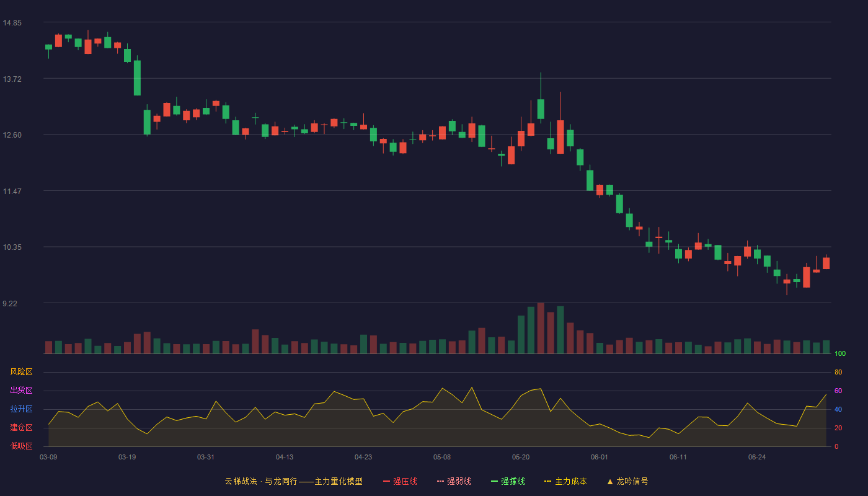Click the tallest red volume bar
868x496 pixels.
click(x=541, y=328)
